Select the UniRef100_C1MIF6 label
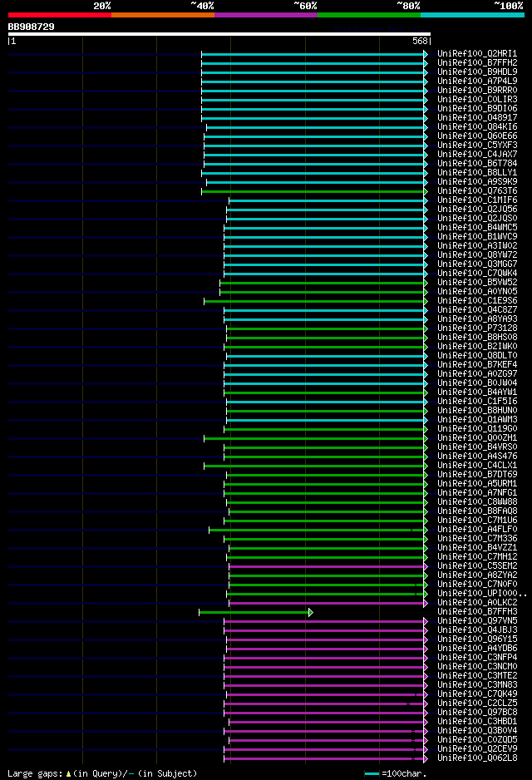Viewport: 532px width, 780px height. [x=477, y=200]
